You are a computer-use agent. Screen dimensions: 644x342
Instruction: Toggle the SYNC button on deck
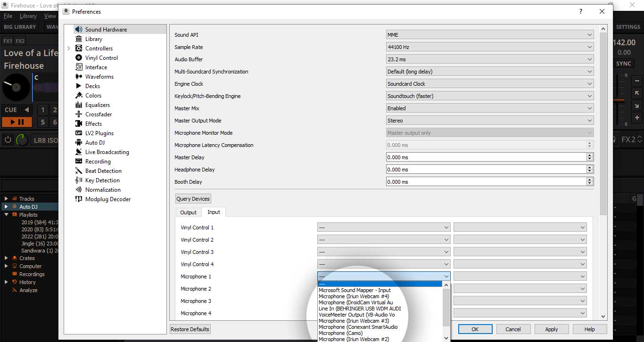pyautogui.click(x=623, y=64)
